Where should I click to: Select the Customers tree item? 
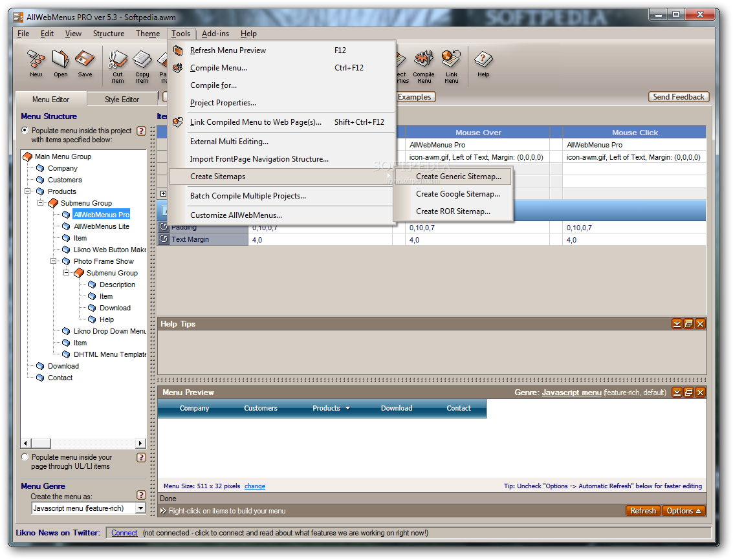click(x=65, y=180)
